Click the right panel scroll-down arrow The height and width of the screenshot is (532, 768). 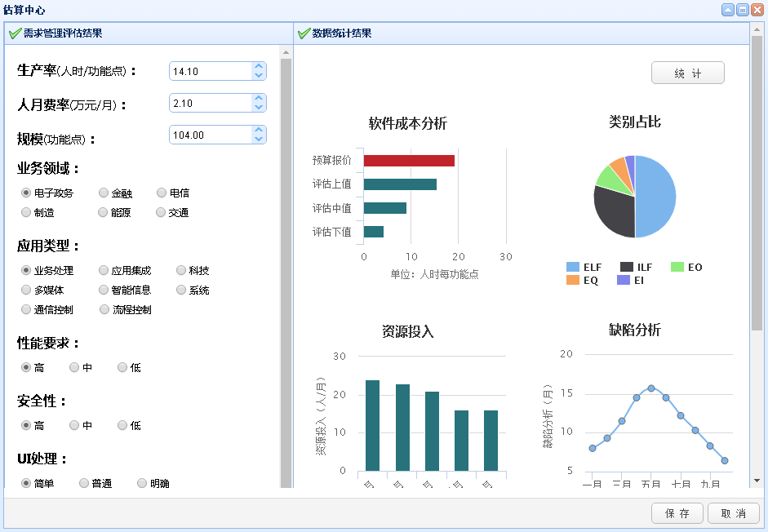tap(757, 481)
